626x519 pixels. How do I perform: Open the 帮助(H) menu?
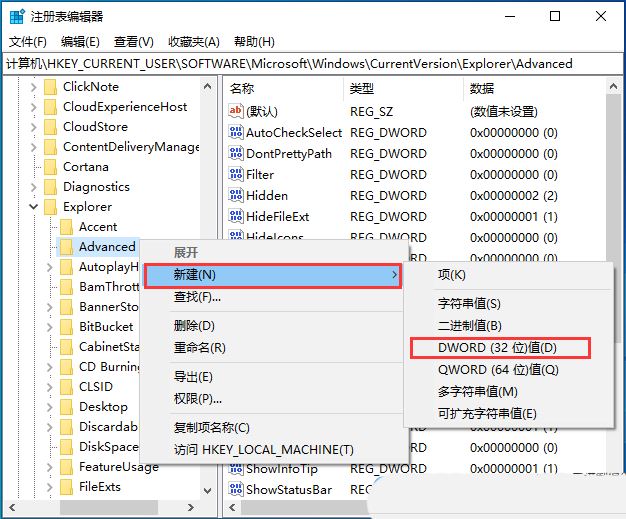[254, 41]
